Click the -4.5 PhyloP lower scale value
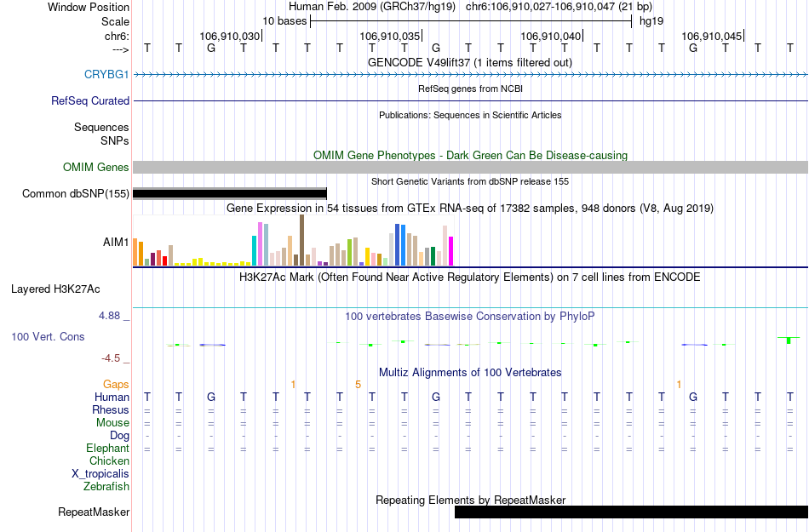This screenshot has height=532, width=809. coord(111,358)
